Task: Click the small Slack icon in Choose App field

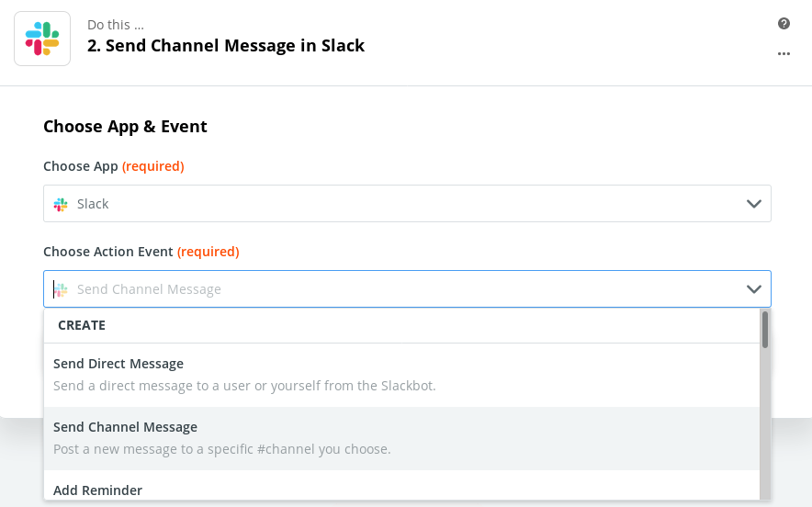Action: [61, 204]
